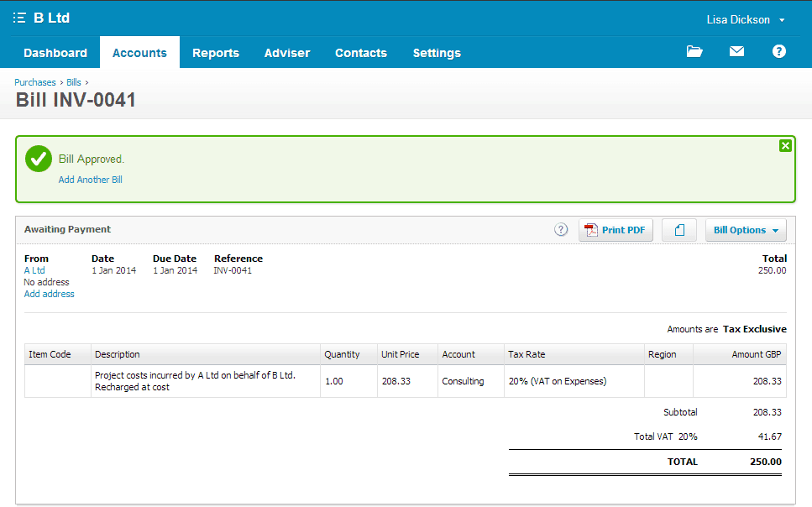Open the Files folder icon

(x=694, y=51)
